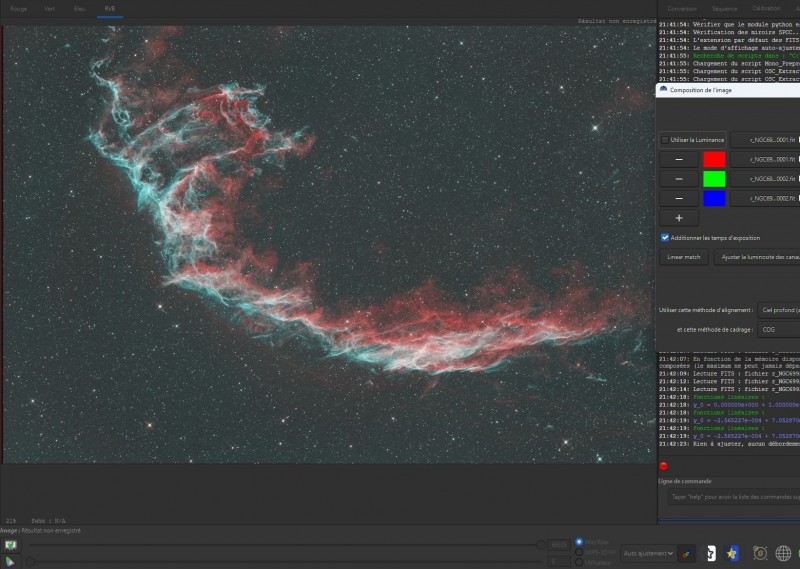Click the image display icon at bottom-left

click(10, 545)
